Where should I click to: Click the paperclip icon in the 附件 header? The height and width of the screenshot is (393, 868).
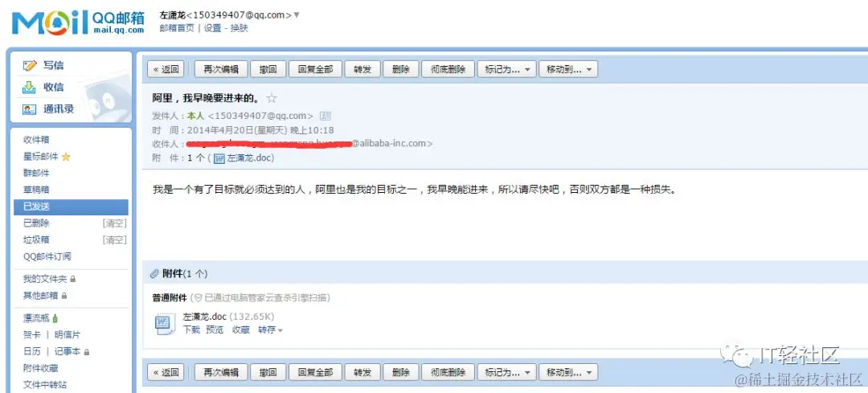coord(155,273)
